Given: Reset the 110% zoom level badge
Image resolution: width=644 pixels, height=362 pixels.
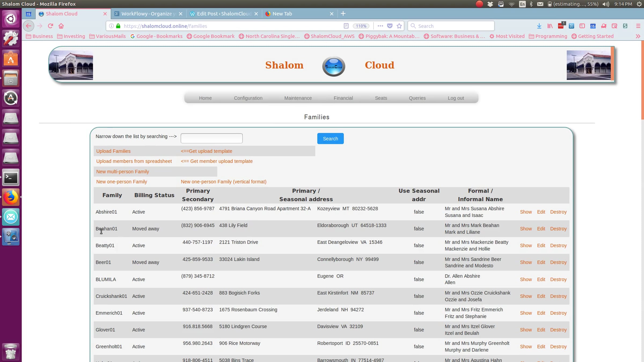Looking at the screenshot, I should point(361,26).
